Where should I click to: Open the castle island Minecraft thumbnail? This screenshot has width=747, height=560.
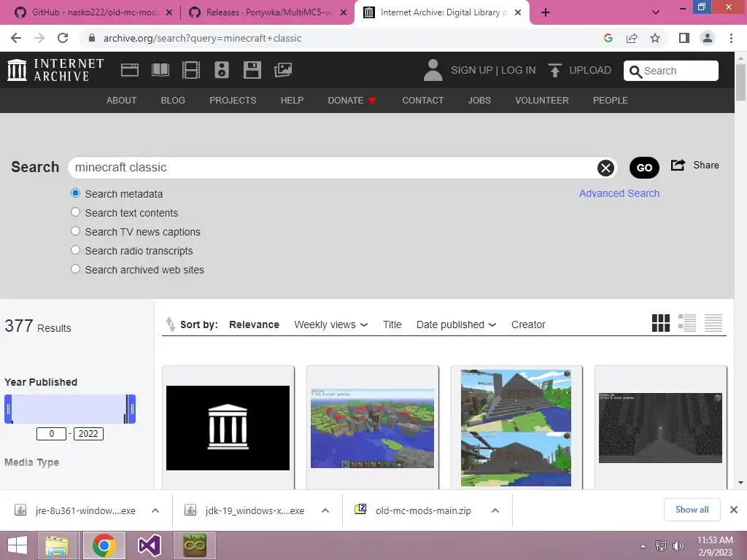point(372,428)
